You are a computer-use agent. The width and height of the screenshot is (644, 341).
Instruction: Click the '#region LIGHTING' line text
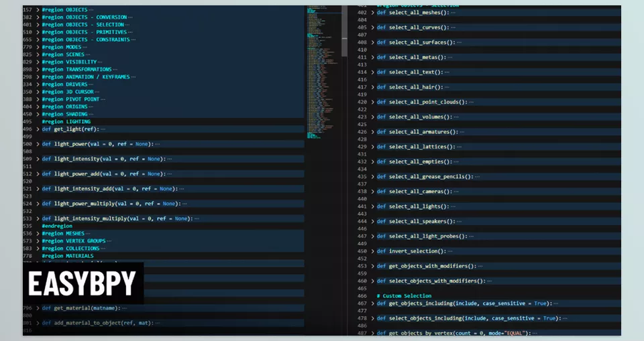click(66, 121)
